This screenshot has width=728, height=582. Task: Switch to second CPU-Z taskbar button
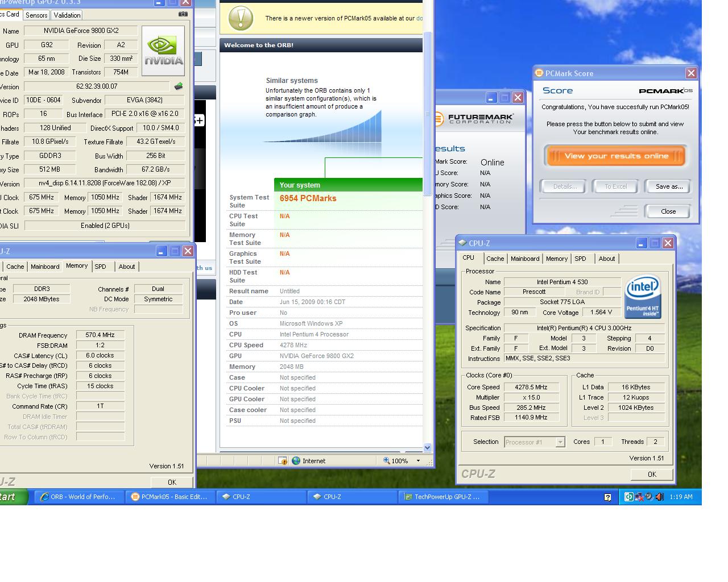(x=353, y=497)
